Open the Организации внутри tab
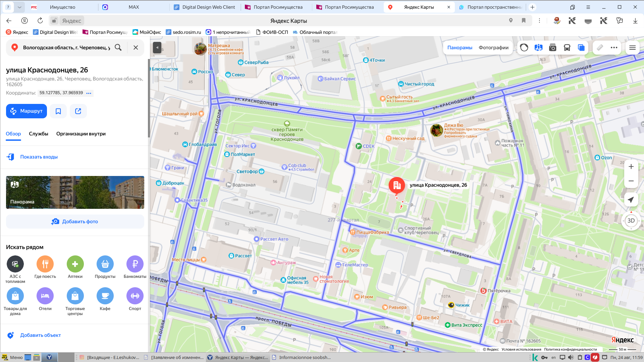 pyautogui.click(x=81, y=134)
